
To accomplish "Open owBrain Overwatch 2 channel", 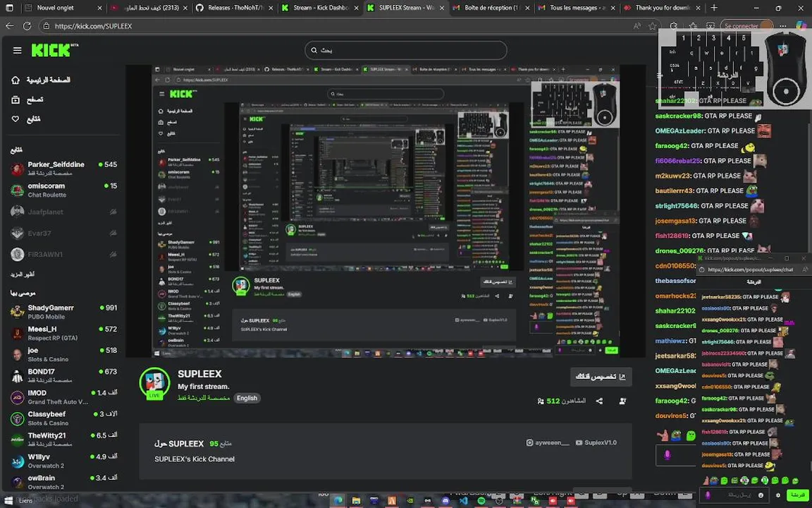I will pyautogui.click(x=63, y=482).
